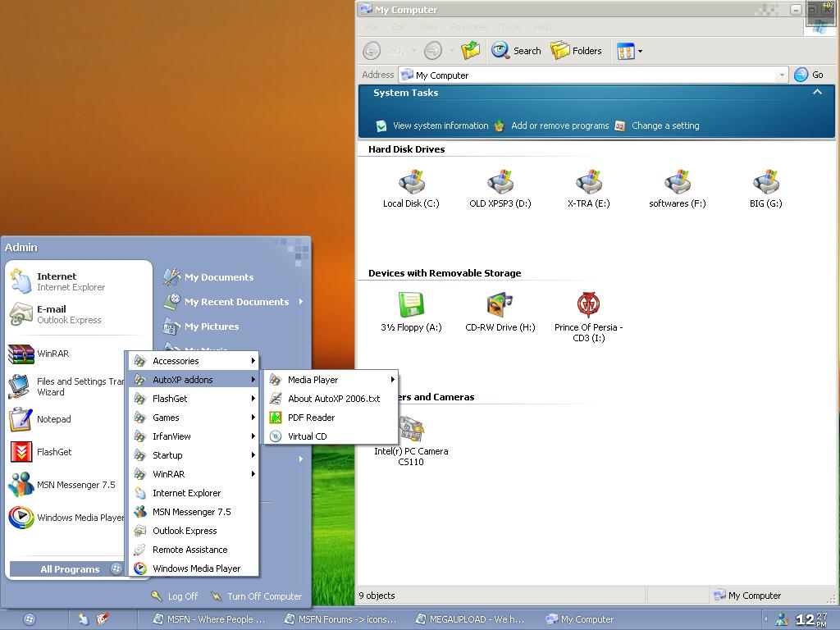Image resolution: width=840 pixels, height=630 pixels.
Task: Open the Search pane from the toolbar
Action: pos(517,50)
